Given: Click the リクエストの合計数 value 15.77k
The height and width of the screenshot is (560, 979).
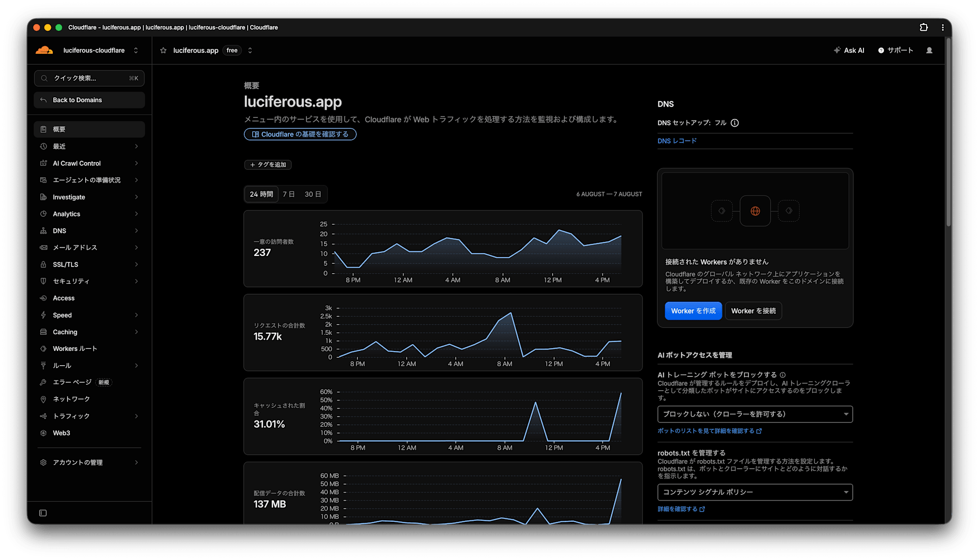Looking at the screenshot, I should (x=267, y=337).
